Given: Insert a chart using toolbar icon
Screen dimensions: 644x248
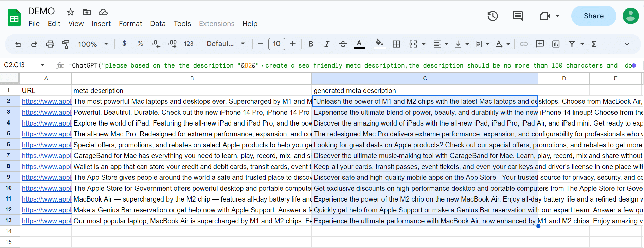Looking at the screenshot, I should tap(556, 44).
